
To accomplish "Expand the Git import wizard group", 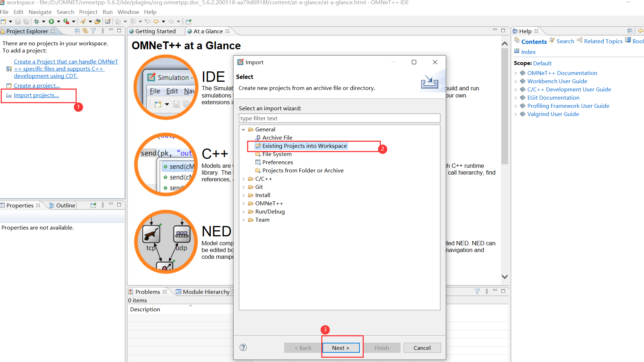I will 244,187.
